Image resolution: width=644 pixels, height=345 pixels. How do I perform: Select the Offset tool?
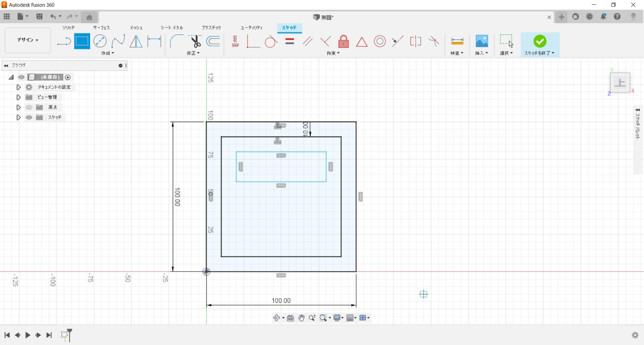click(x=213, y=42)
